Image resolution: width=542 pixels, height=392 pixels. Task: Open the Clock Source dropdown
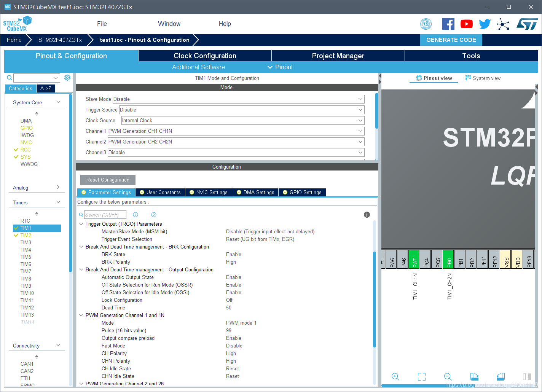coord(243,120)
